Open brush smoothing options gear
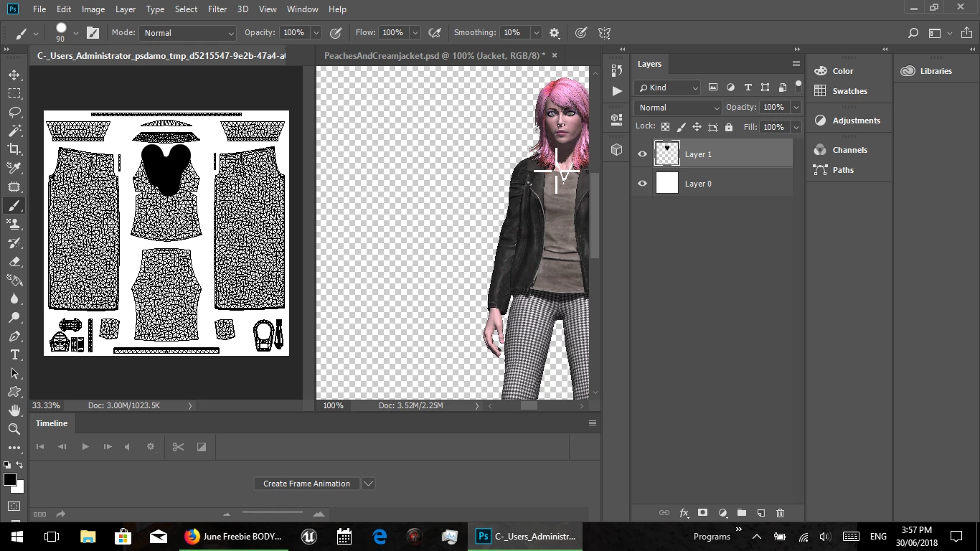The height and width of the screenshot is (551, 980). click(x=555, y=33)
